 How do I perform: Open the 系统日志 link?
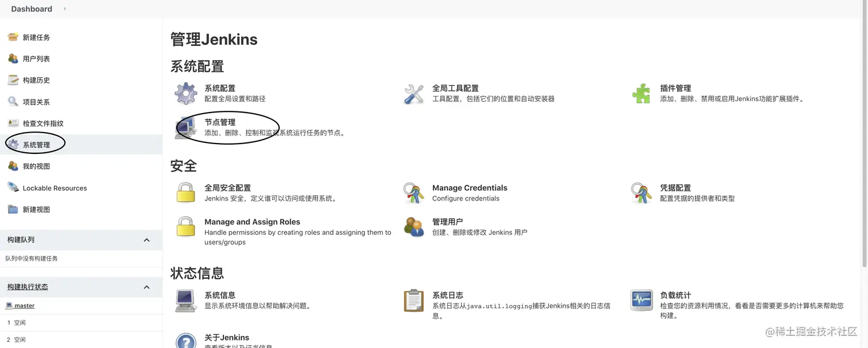[447, 295]
